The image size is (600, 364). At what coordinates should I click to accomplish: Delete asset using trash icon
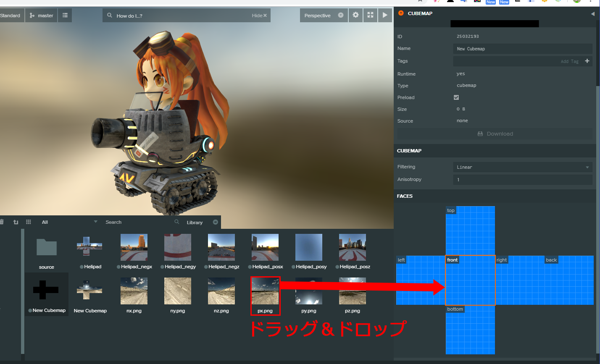coord(2,222)
